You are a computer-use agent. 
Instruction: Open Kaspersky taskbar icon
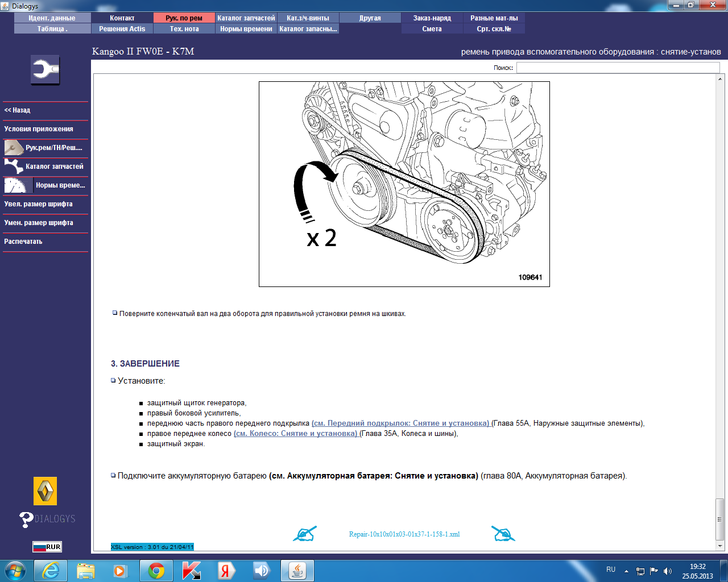[192, 571]
